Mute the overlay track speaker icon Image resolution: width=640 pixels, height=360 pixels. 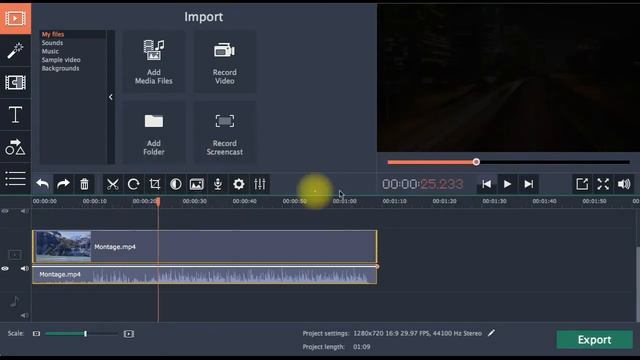(24, 211)
